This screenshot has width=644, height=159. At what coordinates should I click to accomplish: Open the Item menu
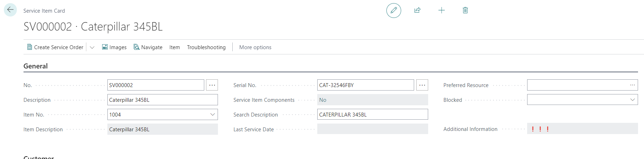(x=174, y=47)
